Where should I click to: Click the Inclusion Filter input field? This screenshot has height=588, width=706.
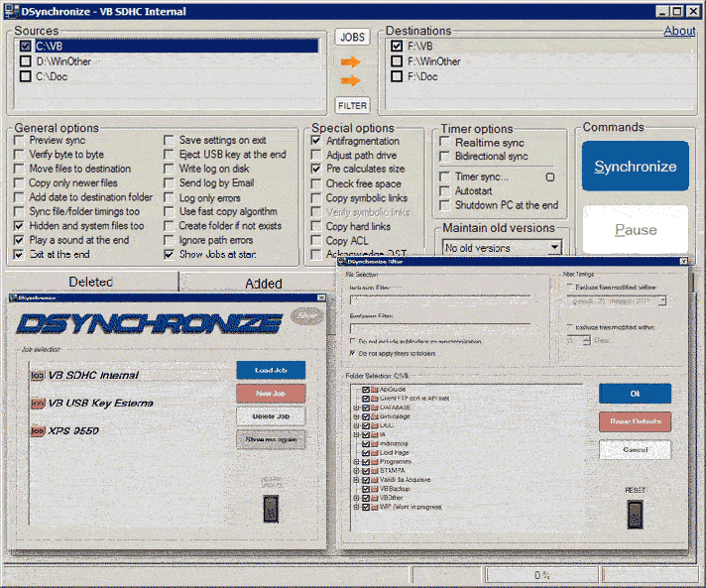click(440, 300)
